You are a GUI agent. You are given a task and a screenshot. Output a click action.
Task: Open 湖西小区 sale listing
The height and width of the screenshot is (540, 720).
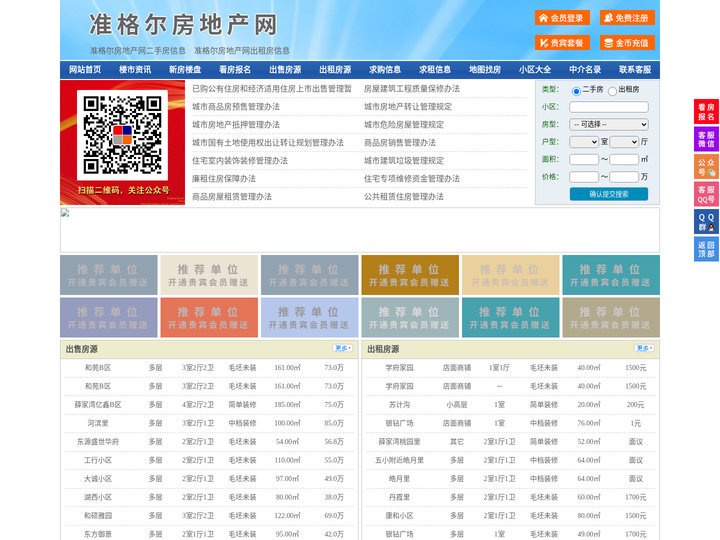pos(98,497)
